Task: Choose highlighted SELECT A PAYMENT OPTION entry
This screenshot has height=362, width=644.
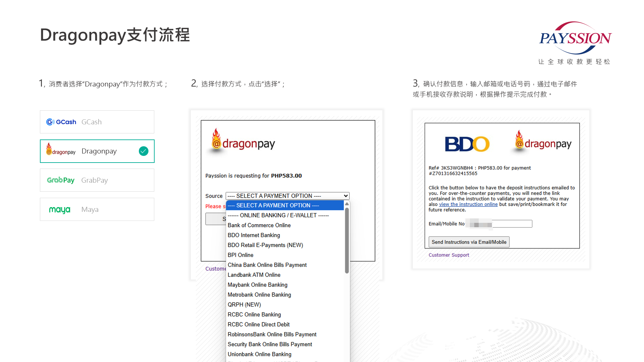Action: pyautogui.click(x=285, y=205)
